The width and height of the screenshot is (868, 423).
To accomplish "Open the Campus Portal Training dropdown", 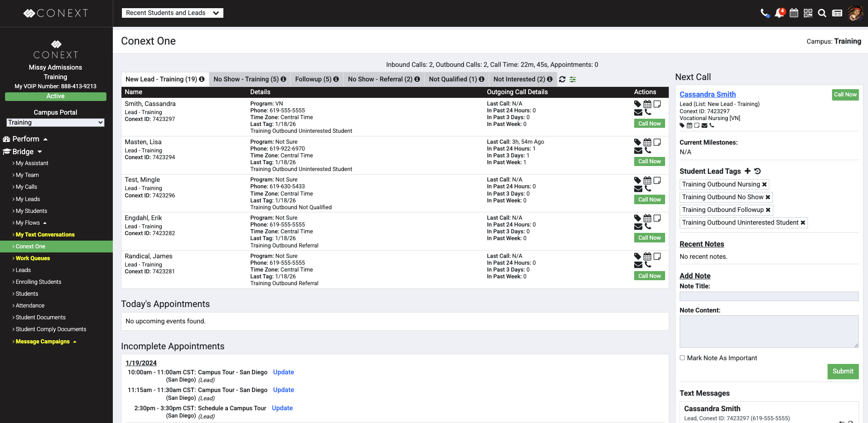I will [56, 122].
